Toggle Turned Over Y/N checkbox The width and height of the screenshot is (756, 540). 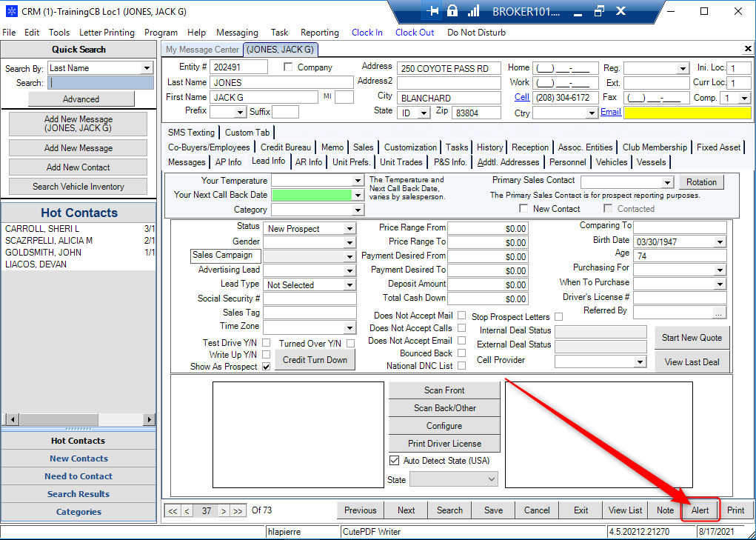coord(350,343)
